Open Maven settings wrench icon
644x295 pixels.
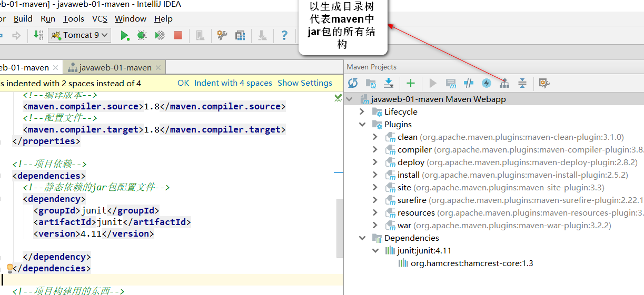coord(544,83)
